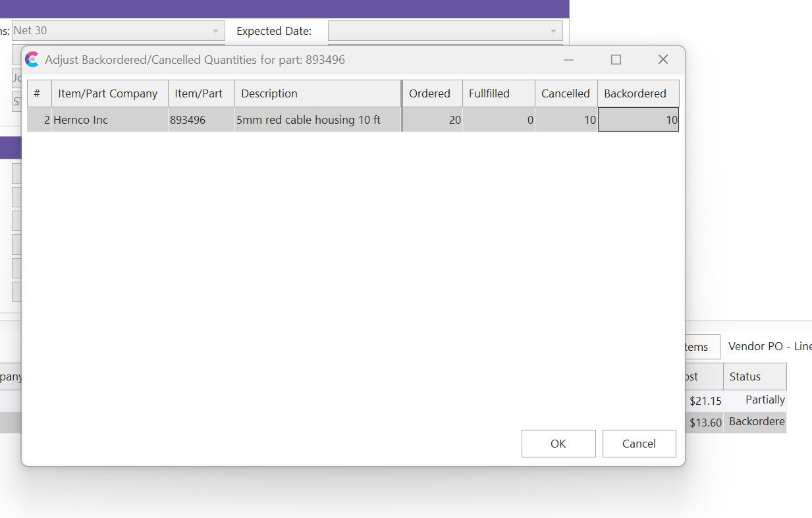Viewport: 812px width, 518px height.
Task: Open the Net 30 terms dropdown
Action: click(215, 31)
